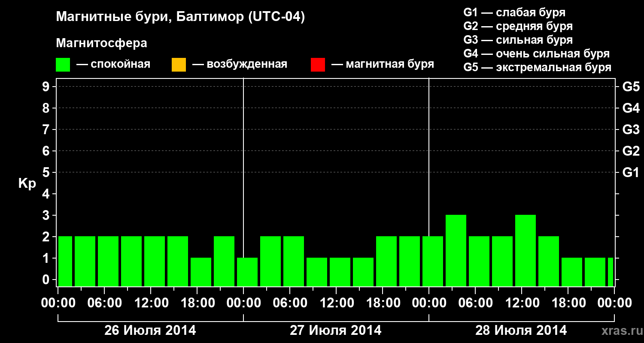Click the Kp 1 bar at 12:00 on 27 Июля
Viewport: 644px width, 343px height.
coord(340,272)
